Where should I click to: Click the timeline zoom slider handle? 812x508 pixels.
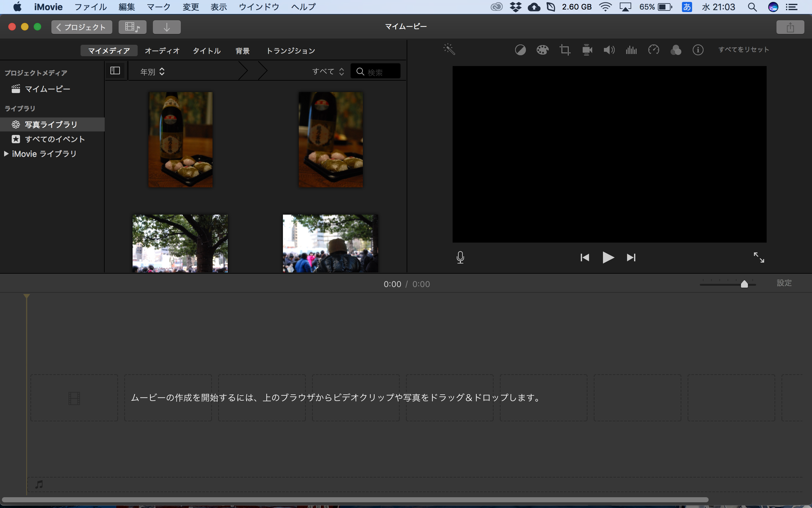pyautogui.click(x=744, y=284)
